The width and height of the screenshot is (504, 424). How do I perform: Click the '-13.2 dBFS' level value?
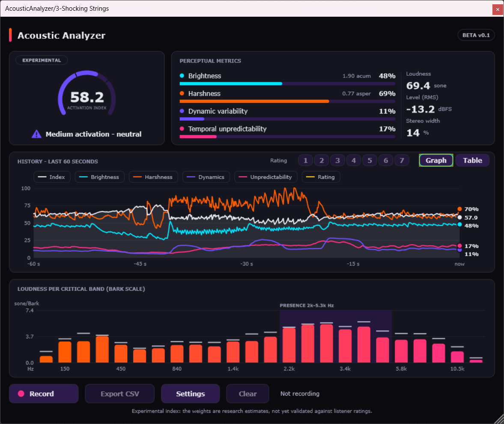pos(429,109)
